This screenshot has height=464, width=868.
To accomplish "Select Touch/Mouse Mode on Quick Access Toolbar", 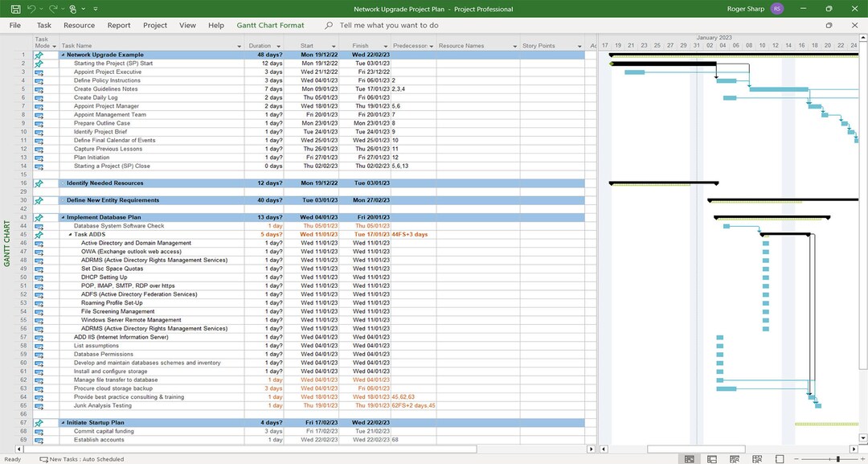I will point(72,8).
